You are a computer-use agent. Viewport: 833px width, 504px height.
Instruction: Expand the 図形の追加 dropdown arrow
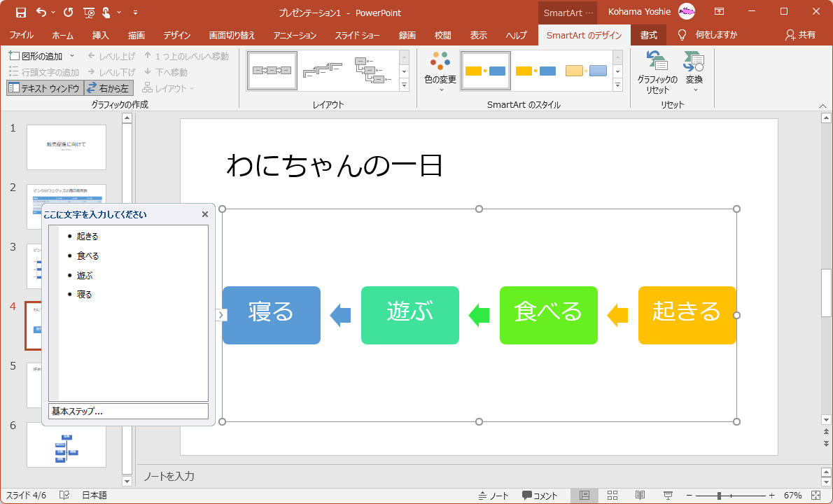(72, 56)
